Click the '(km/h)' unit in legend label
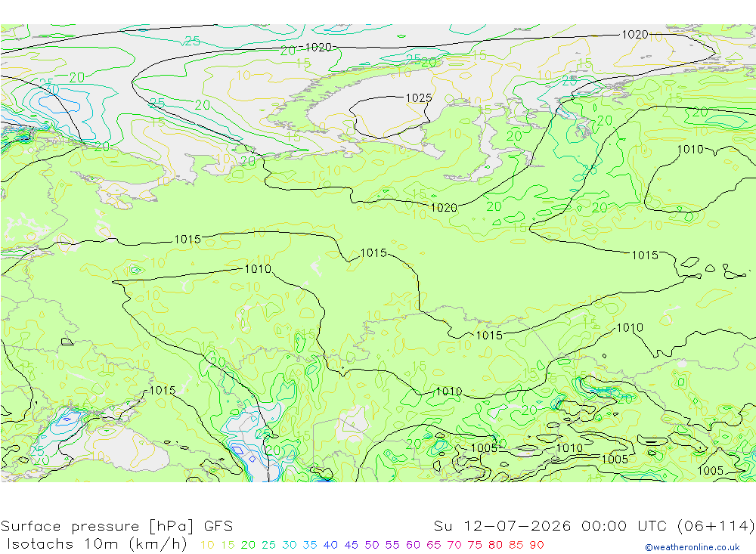Image resolution: width=756 pixels, height=554 pixels. (158, 544)
